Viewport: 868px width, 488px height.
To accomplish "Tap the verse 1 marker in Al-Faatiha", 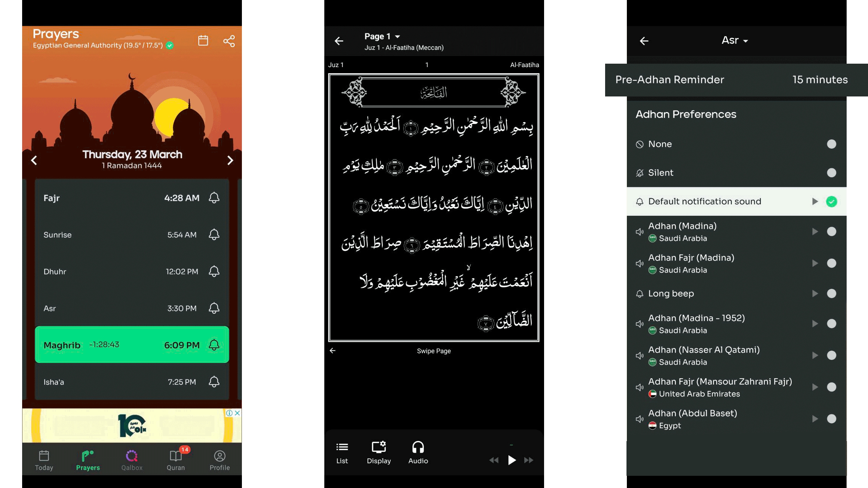I will (x=411, y=128).
